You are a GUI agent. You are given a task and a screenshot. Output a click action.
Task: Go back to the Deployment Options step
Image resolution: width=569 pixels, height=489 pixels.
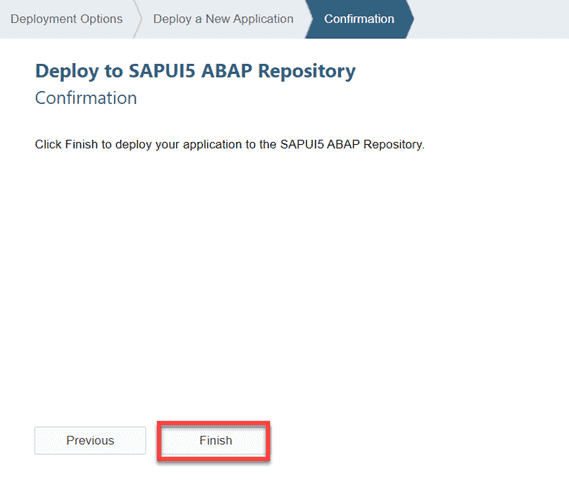point(66,19)
